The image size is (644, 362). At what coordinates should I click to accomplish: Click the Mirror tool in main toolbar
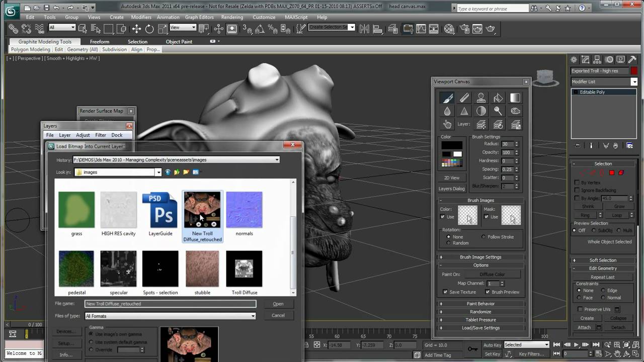tap(364, 29)
